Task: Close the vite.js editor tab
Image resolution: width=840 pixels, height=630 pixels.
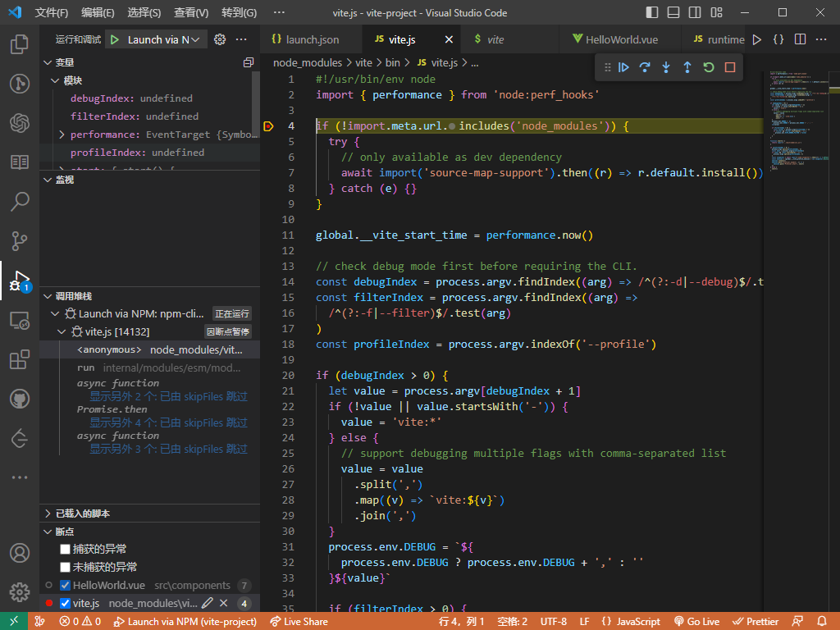Action: 449,39
